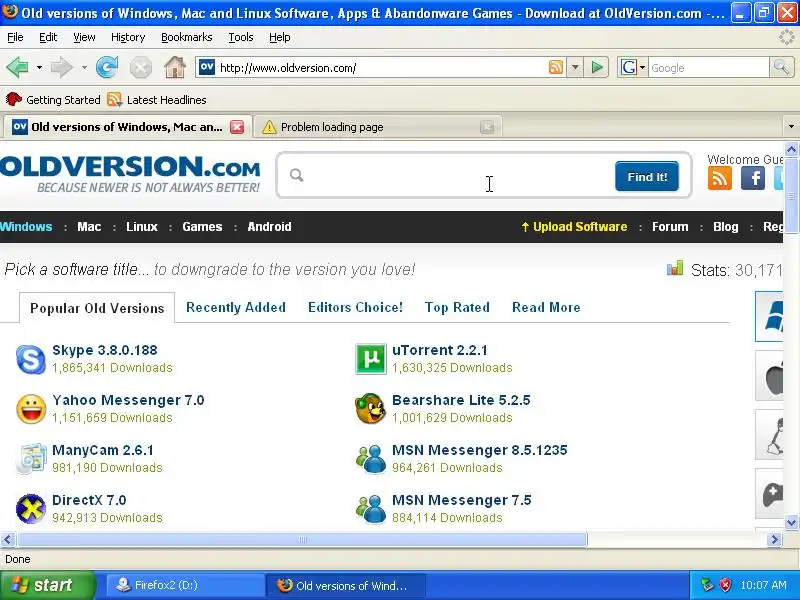Click the green uTorrent icon
Image resolution: width=800 pixels, height=600 pixels.
pyautogui.click(x=370, y=359)
